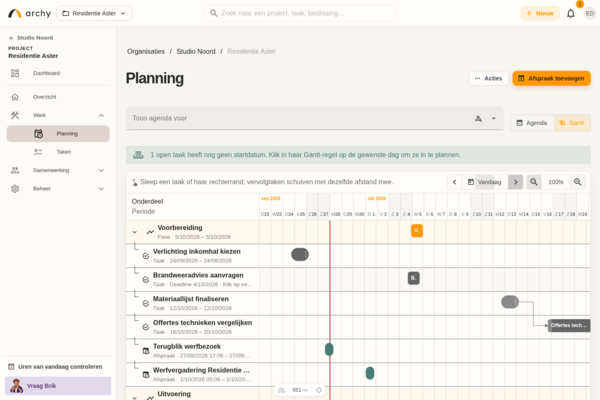Click the Voorbereiding orange marker in Gantt

417,231
